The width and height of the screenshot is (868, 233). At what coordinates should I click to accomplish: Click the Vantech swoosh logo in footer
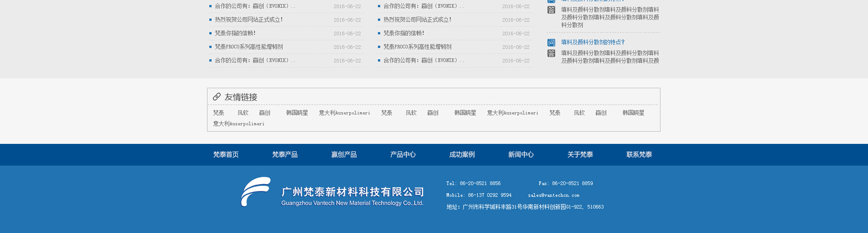255,192
